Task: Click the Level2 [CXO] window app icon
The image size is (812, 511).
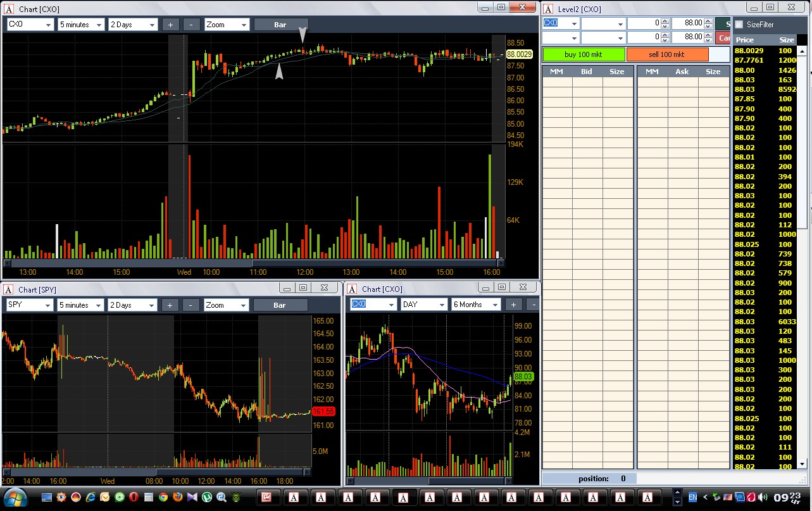Action: click(x=547, y=9)
